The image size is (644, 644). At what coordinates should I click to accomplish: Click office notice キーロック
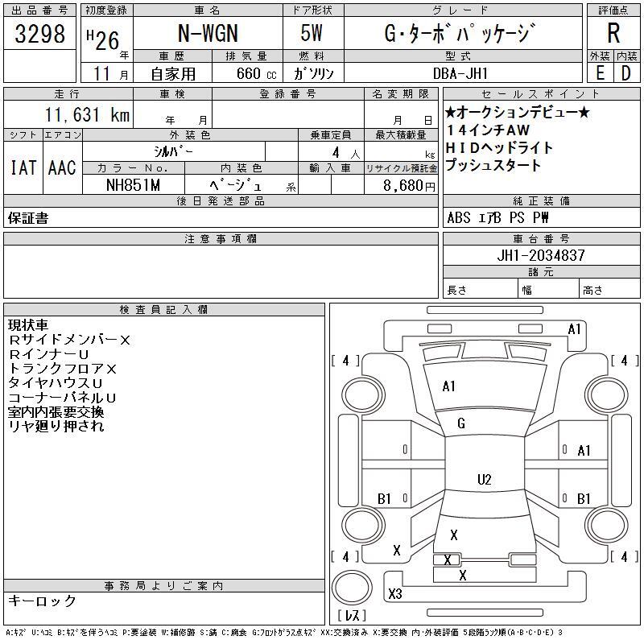click(x=42, y=601)
